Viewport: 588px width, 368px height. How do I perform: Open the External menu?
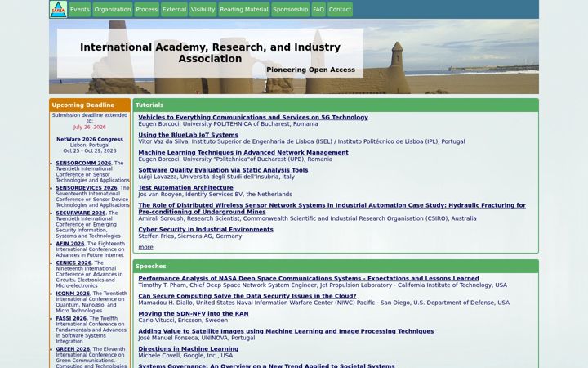pos(174,9)
